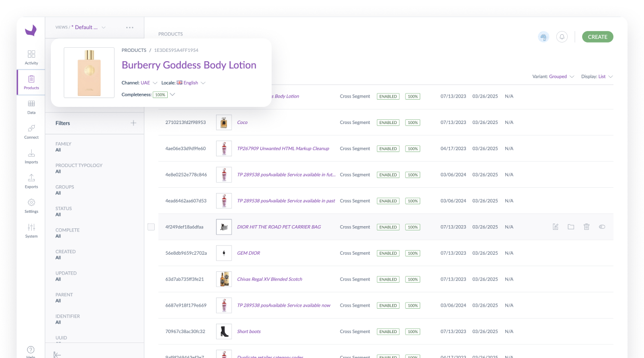
Task: Click the GEM DIOR watch thumbnail
Action: (x=224, y=253)
